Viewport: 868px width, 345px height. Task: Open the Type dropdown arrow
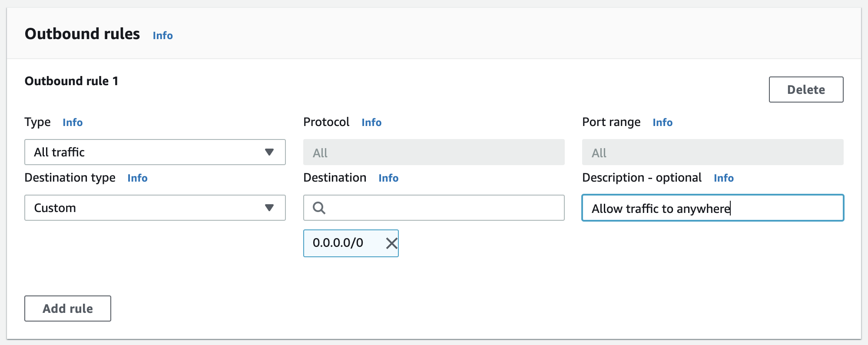click(269, 152)
